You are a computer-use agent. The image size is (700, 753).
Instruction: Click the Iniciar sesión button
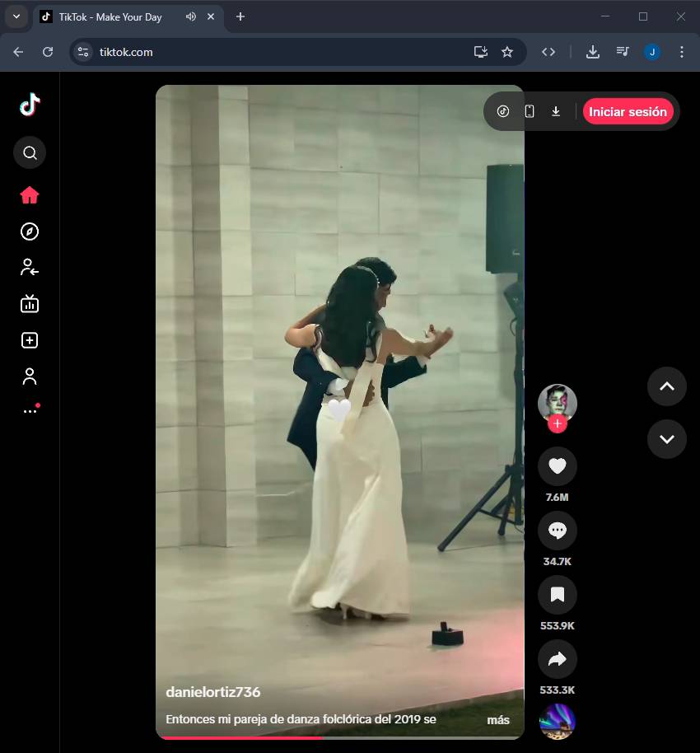(628, 111)
